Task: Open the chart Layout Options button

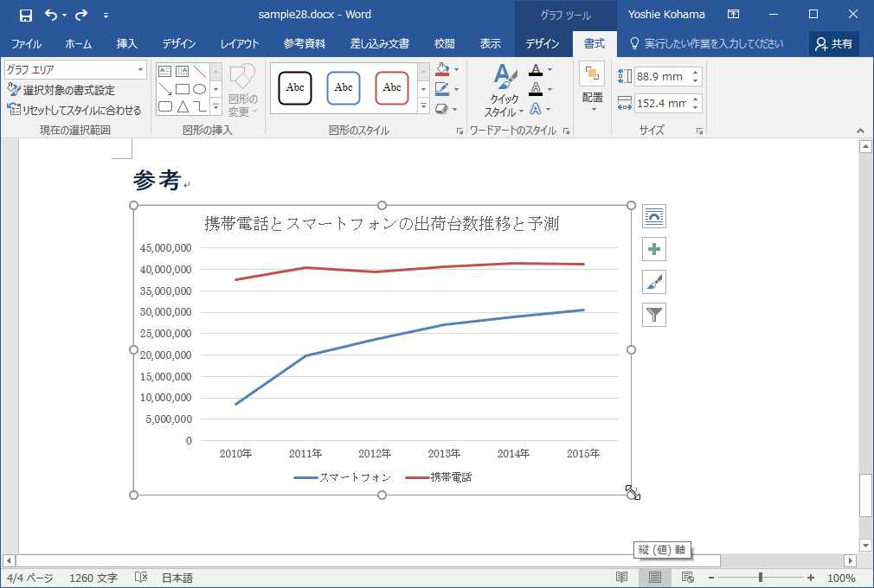Action: coord(654,216)
